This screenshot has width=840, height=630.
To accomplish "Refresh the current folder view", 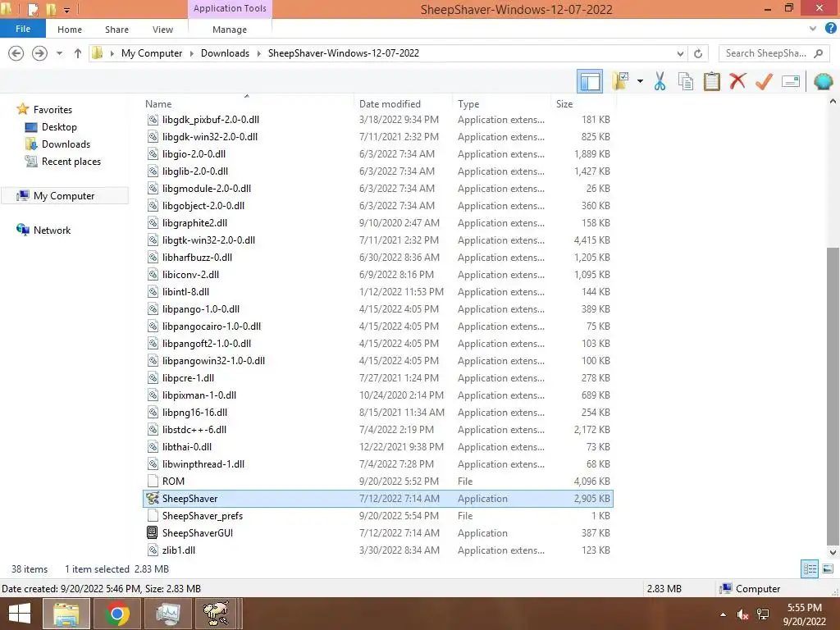I will (698, 53).
